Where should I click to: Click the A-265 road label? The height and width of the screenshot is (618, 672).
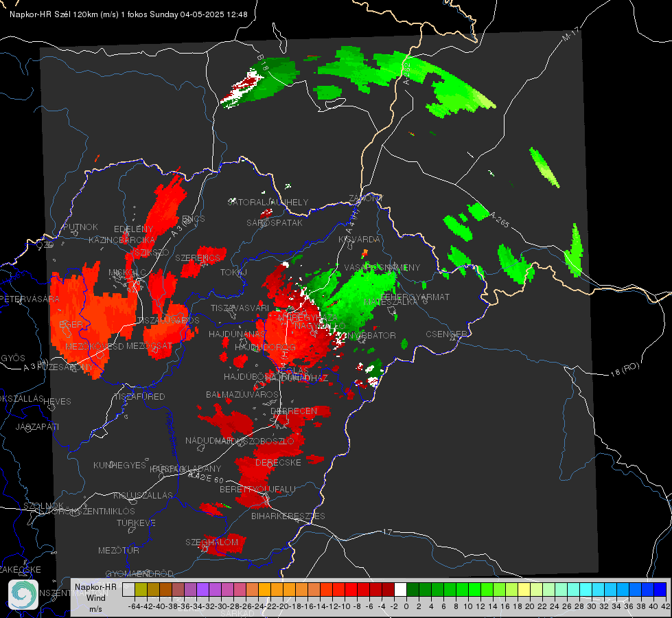[x=499, y=219]
